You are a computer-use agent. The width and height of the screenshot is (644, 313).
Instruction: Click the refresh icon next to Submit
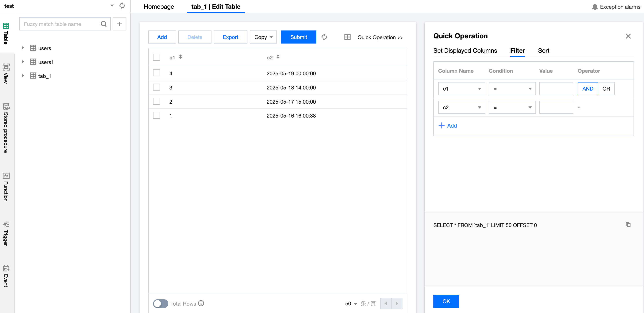pyautogui.click(x=324, y=37)
